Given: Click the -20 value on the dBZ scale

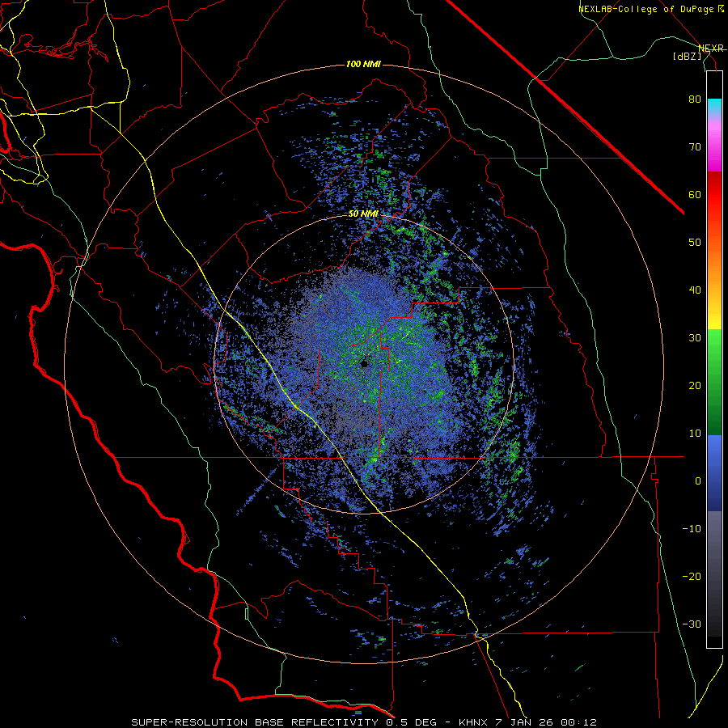Looking at the screenshot, I should click(692, 577).
